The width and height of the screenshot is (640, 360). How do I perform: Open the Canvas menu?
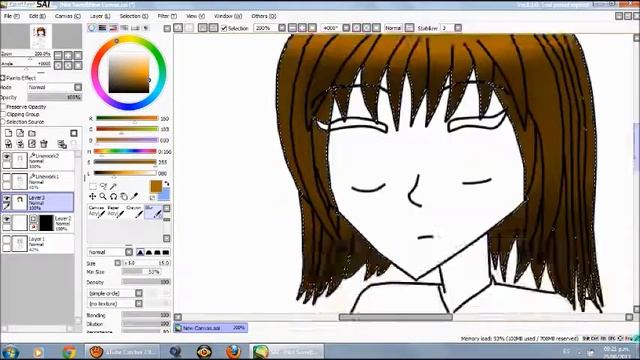point(68,16)
